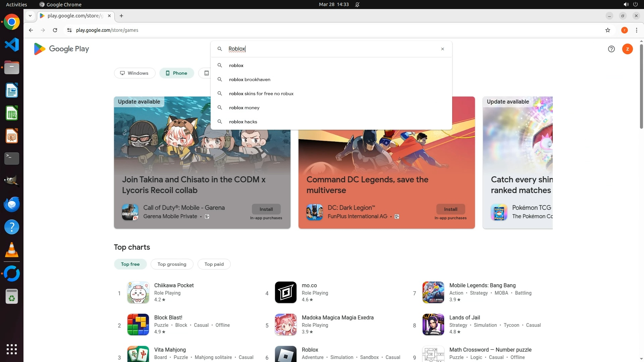644x362 pixels.
Task: Pick the 'roblox money' search suggestion
Action: click(x=244, y=108)
